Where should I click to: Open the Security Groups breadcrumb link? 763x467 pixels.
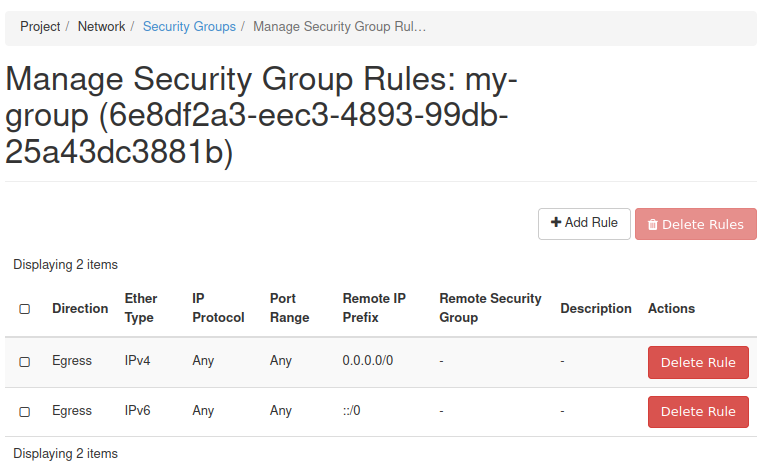189,26
